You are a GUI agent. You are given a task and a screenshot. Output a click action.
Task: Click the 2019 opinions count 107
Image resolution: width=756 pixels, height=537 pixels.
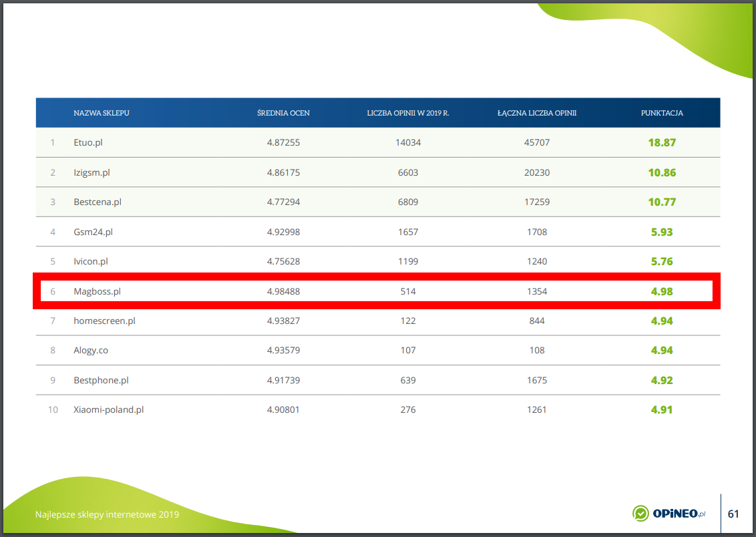point(408,351)
